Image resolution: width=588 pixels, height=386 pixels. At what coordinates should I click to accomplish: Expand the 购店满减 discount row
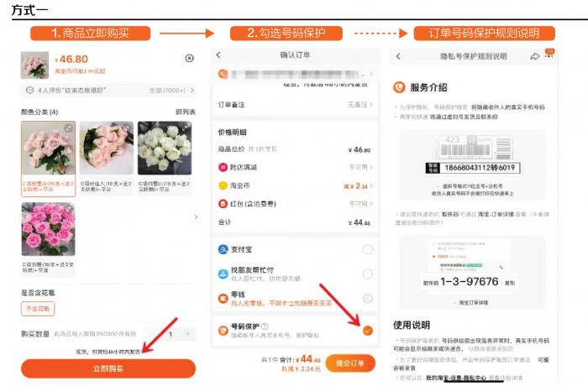(295, 167)
